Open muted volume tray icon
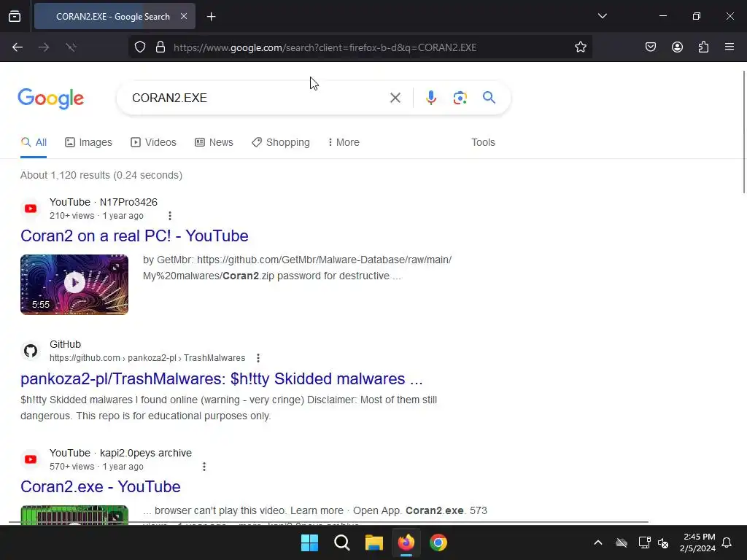This screenshot has height=560, width=747. pos(663,542)
